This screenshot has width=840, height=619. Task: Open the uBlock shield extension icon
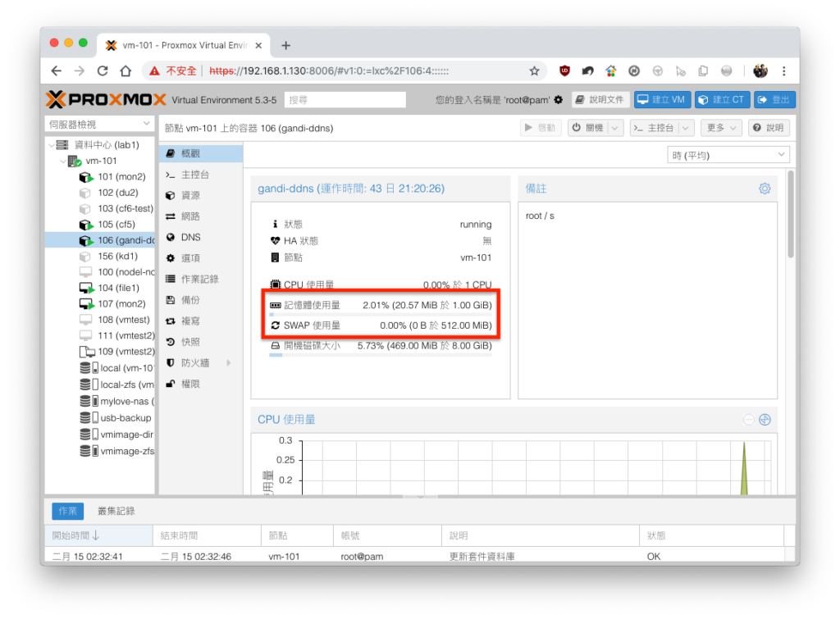point(564,71)
